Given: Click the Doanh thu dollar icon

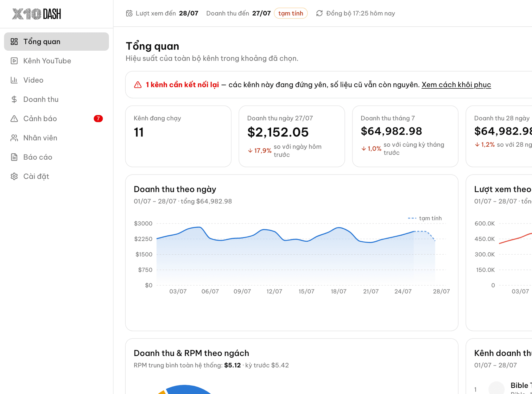Looking at the screenshot, I should pos(14,99).
